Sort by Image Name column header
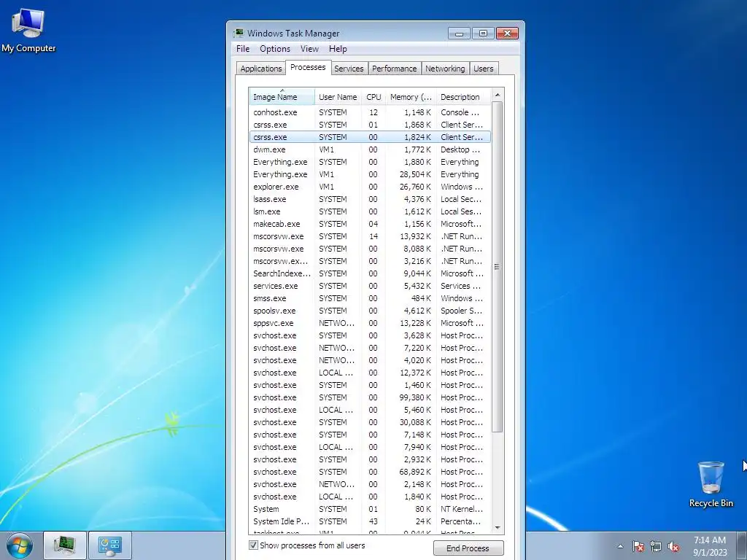This screenshot has width=747, height=560. tap(282, 97)
